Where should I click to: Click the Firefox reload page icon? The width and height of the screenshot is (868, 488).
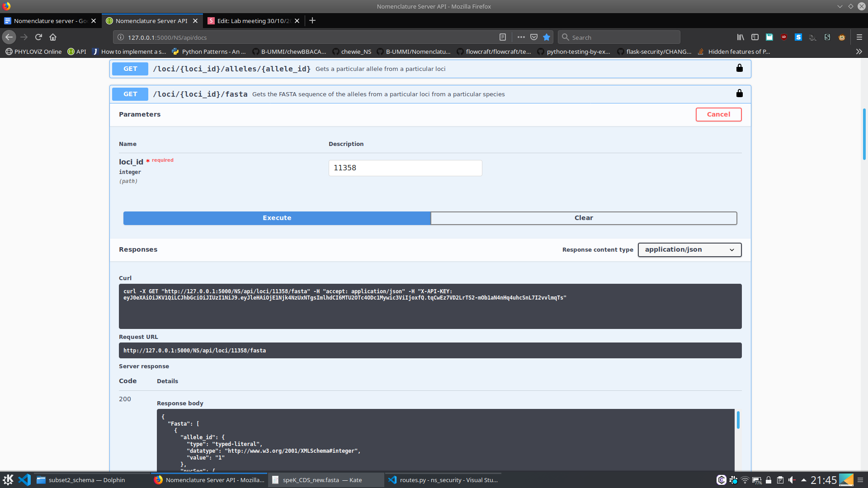(38, 37)
